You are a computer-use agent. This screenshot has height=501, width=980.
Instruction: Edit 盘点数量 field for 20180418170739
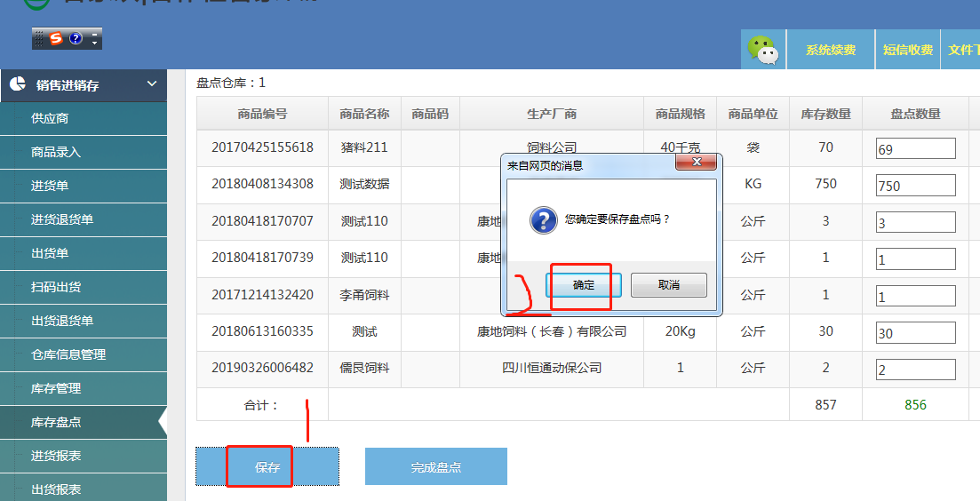(916, 259)
